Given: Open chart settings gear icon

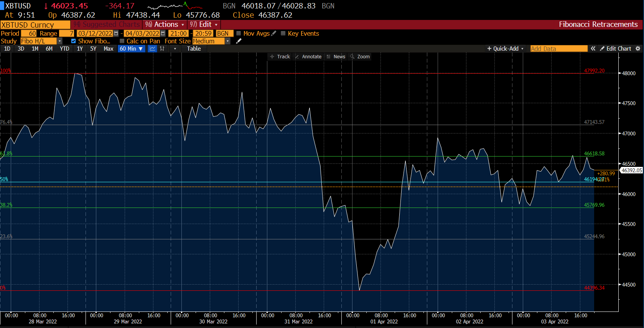Looking at the screenshot, I should (638, 49).
